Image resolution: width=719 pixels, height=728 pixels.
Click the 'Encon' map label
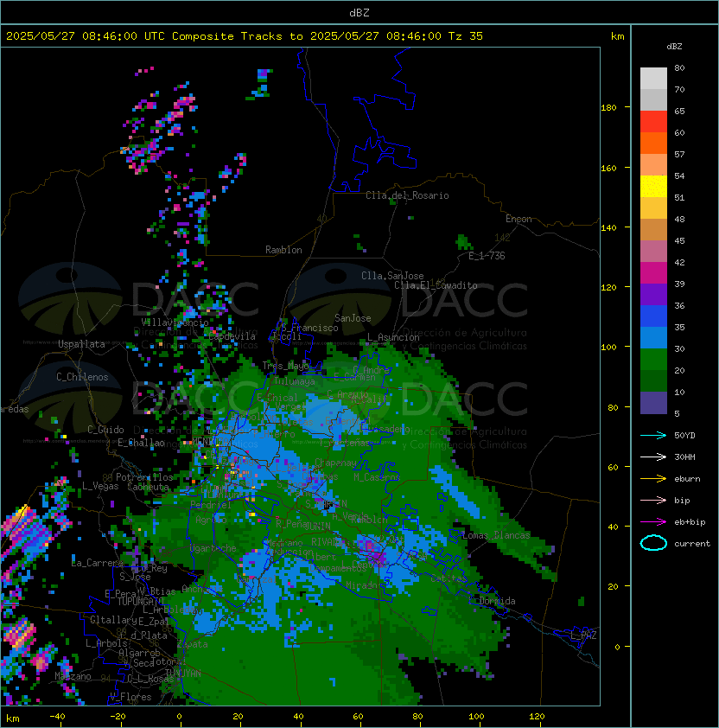pyautogui.click(x=519, y=219)
